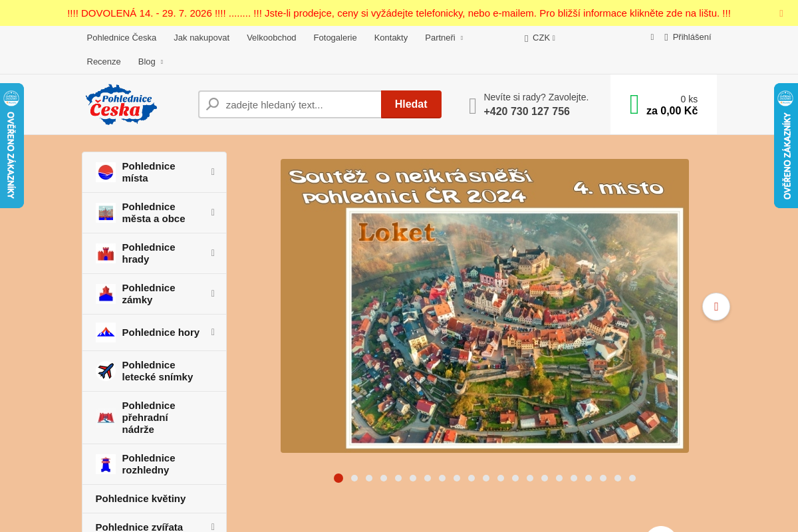Image resolution: width=798 pixels, height=532 pixels.
Task: Open the Partneři dropdown menu
Action: tap(444, 38)
